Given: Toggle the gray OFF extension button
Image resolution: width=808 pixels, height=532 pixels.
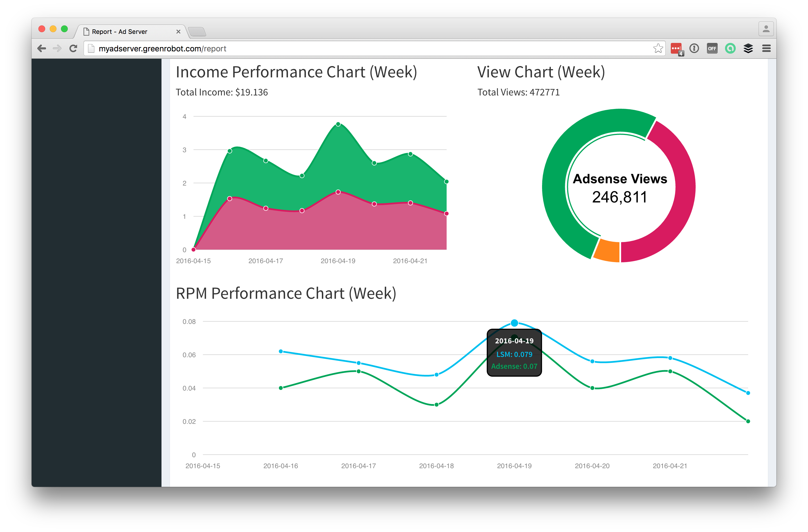Looking at the screenshot, I should coord(712,49).
